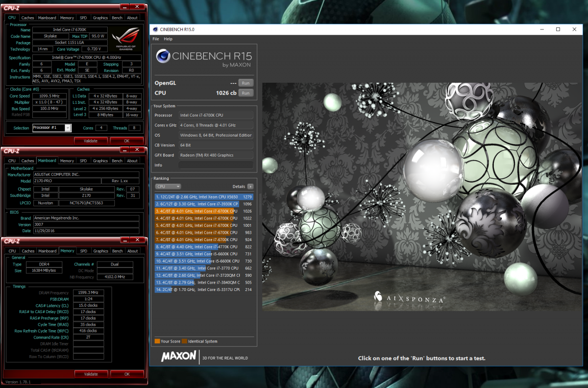Screen dimensions: 588x388
Task: Click OK in the CPU-Z Memory timings window
Action: (127, 374)
